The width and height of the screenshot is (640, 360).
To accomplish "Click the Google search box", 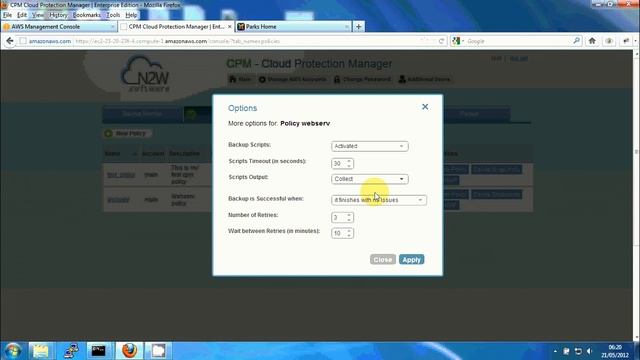I will pos(518,41).
